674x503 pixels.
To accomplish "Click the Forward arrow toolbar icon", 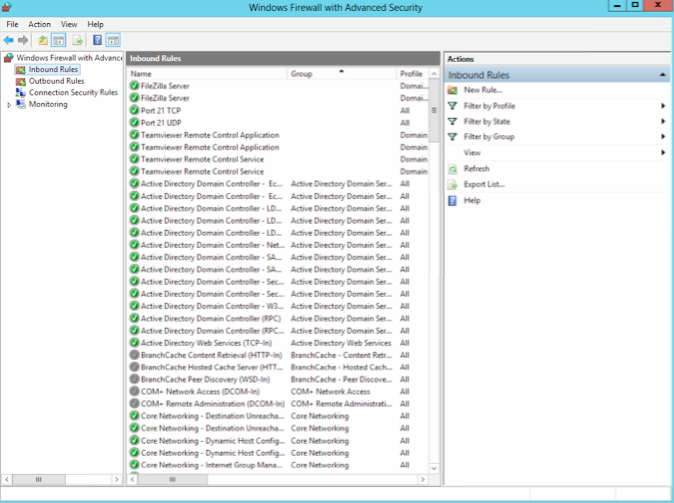I will pyautogui.click(x=23, y=40).
